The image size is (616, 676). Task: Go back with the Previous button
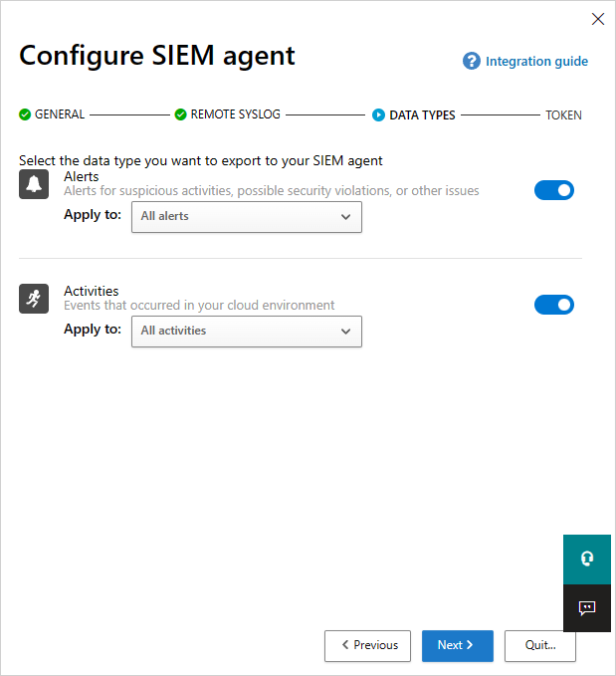coord(367,645)
